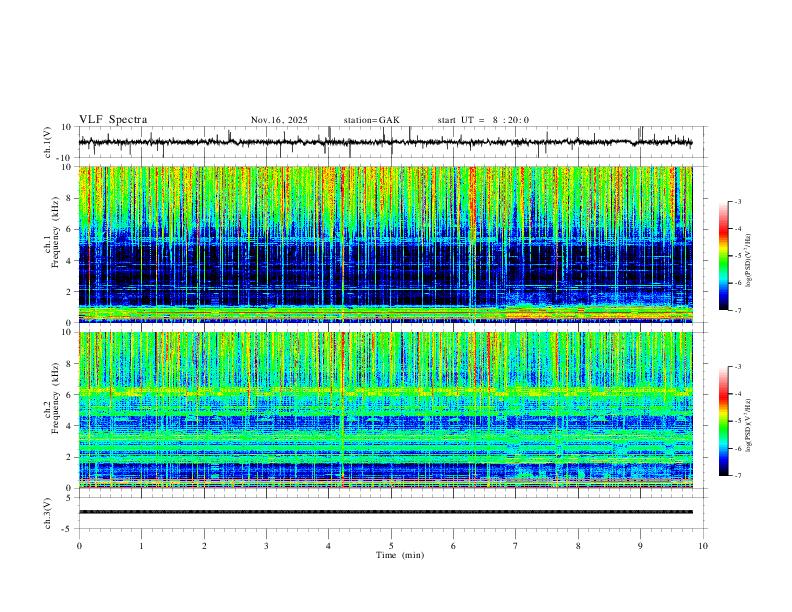Click the '5' tick on time axis
The image size is (792, 612).
[391, 546]
